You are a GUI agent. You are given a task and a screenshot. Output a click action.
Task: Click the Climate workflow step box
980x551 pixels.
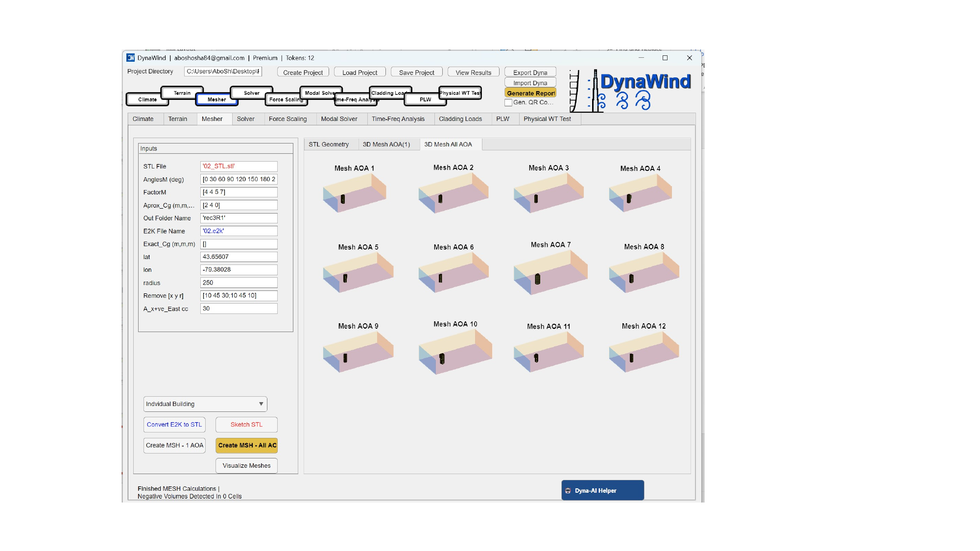(x=147, y=99)
